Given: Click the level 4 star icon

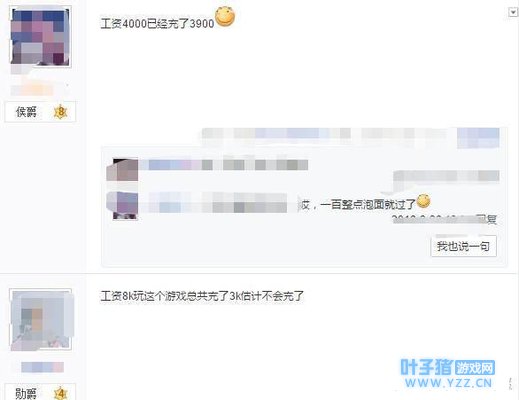Looking at the screenshot, I should click(x=60, y=393).
